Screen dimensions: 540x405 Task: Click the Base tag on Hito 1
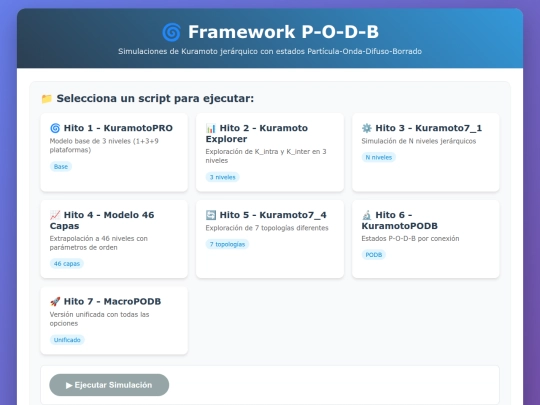[61, 167]
